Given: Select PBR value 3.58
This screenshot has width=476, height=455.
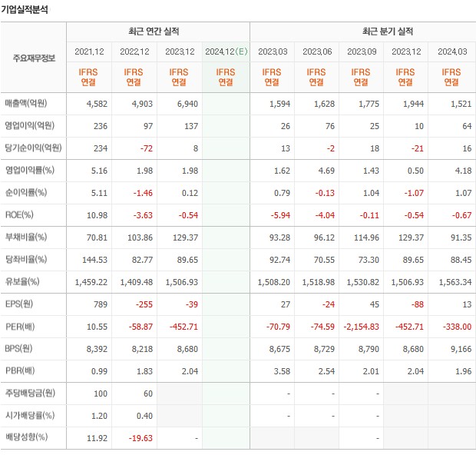Looking at the screenshot, I should click(282, 371).
